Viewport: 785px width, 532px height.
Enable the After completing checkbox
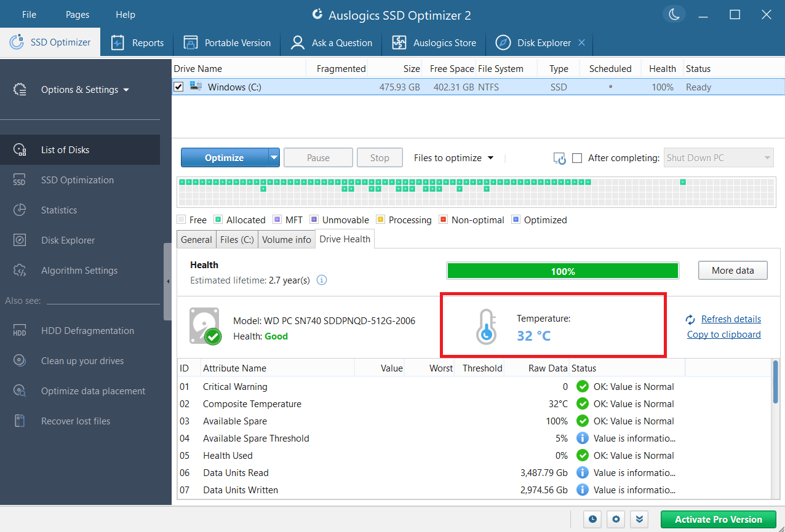[577, 157]
